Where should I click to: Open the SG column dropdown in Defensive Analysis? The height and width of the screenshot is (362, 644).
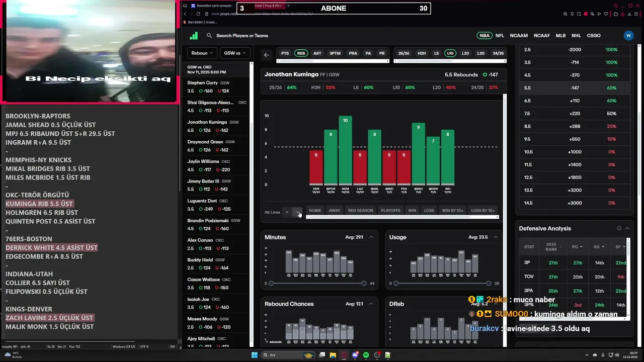click(x=599, y=247)
